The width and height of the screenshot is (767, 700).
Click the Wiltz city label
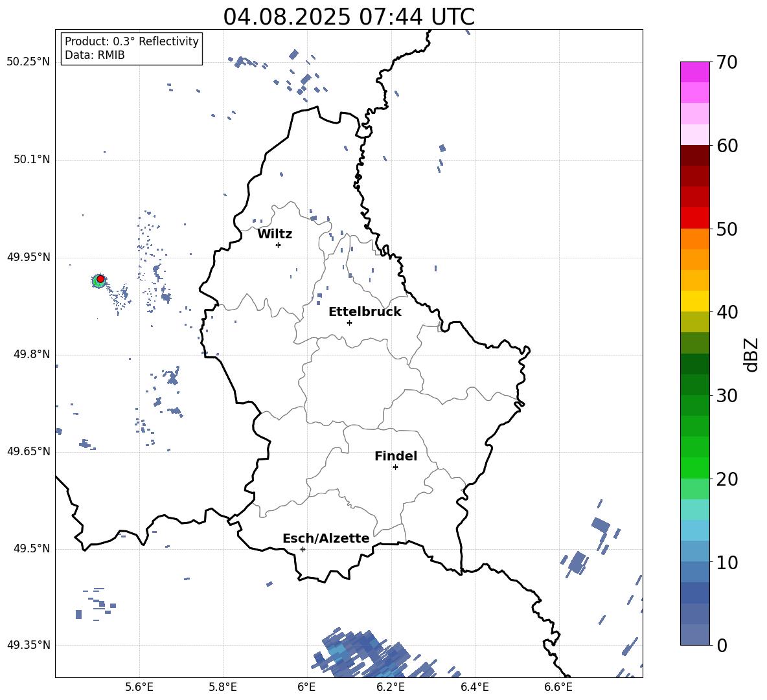[x=275, y=234]
